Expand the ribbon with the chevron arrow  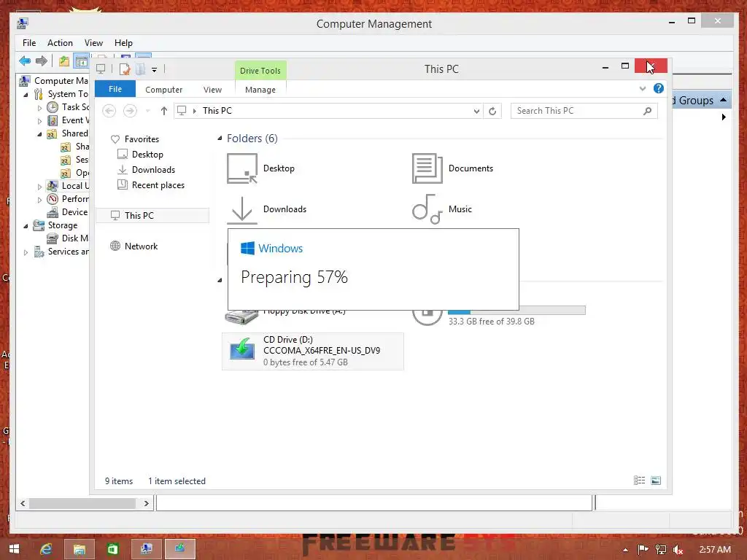[643, 88]
